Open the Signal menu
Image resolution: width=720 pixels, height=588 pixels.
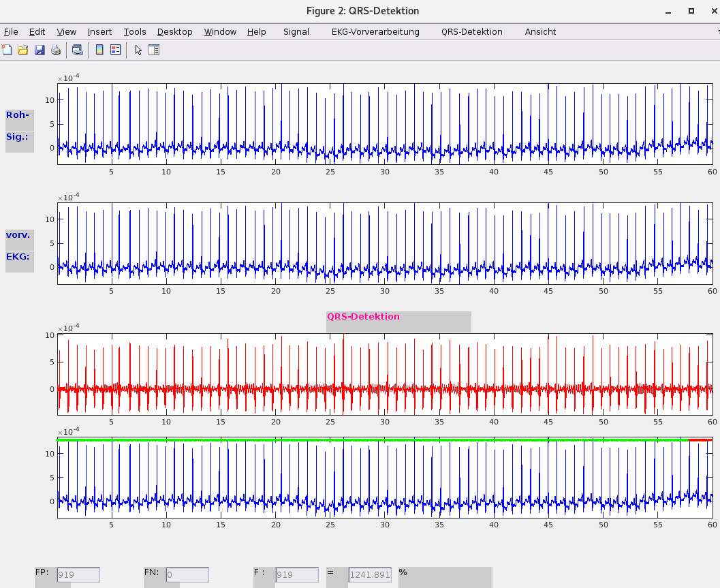click(296, 32)
